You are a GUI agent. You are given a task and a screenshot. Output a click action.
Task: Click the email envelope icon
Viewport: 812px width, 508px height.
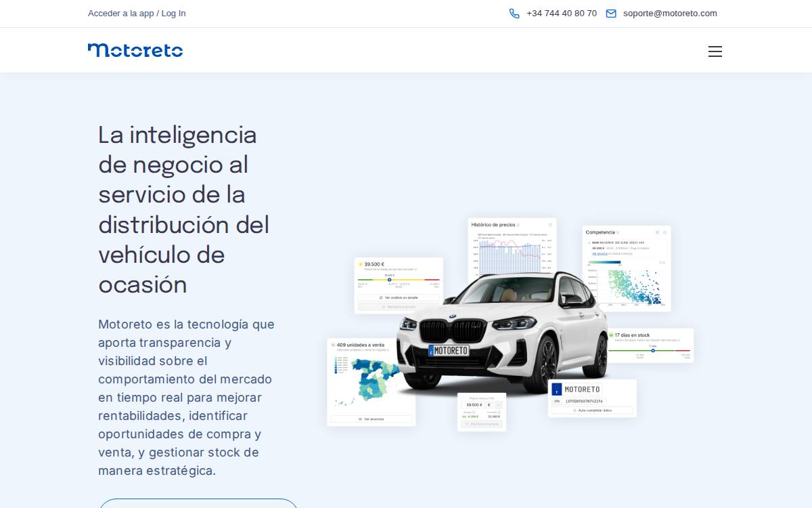coord(611,14)
